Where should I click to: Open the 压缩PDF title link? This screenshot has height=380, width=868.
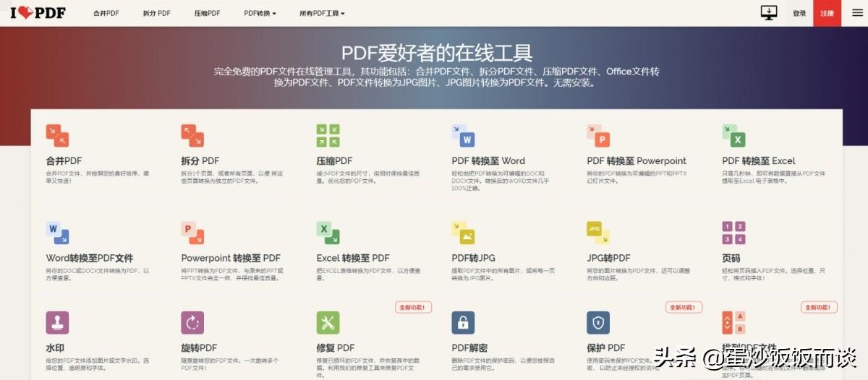(334, 160)
